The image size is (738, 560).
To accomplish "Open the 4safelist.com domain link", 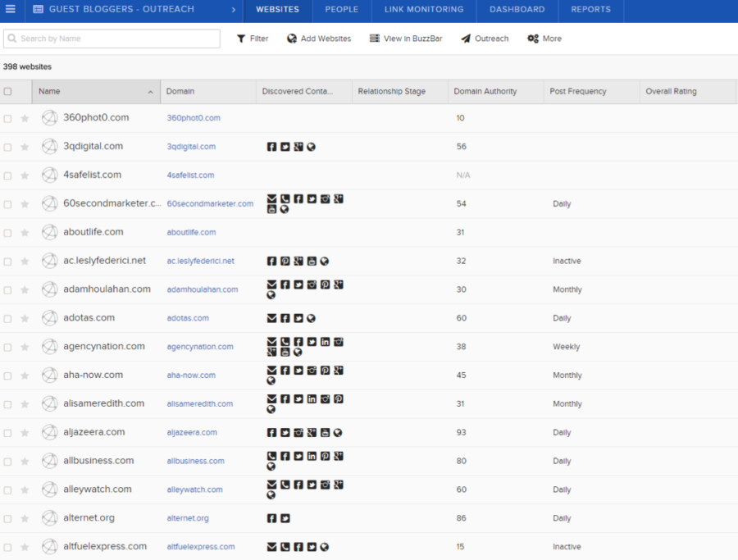I will coord(190,175).
